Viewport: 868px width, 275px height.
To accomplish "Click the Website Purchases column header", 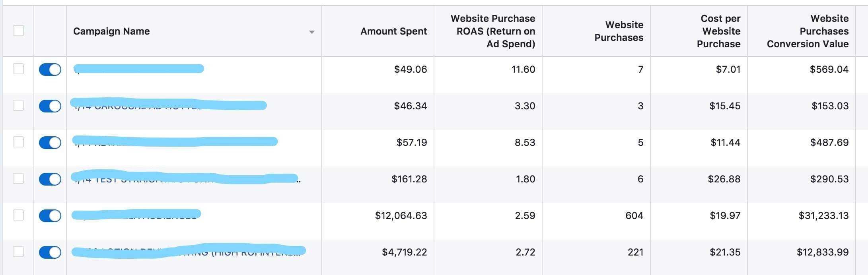I will coord(619,31).
